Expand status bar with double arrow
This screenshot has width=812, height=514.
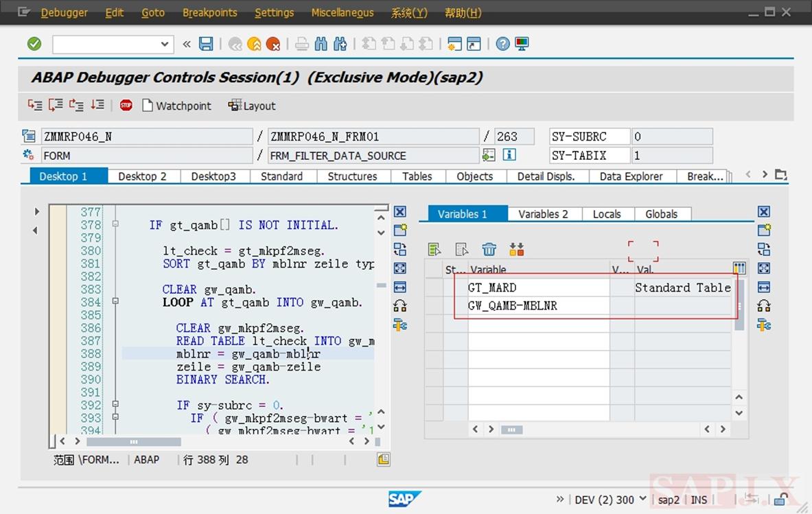pyautogui.click(x=560, y=499)
